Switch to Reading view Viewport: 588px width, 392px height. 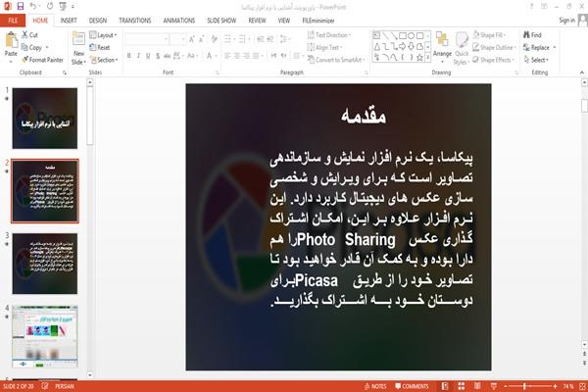point(477,386)
